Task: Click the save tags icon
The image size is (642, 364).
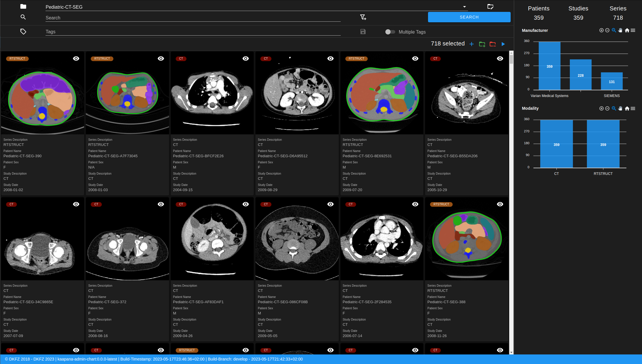Action: (363, 32)
